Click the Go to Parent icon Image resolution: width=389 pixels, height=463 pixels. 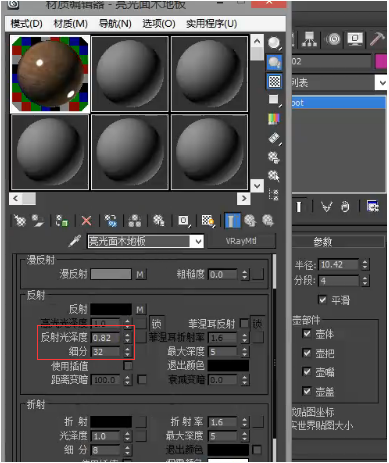pos(250,221)
